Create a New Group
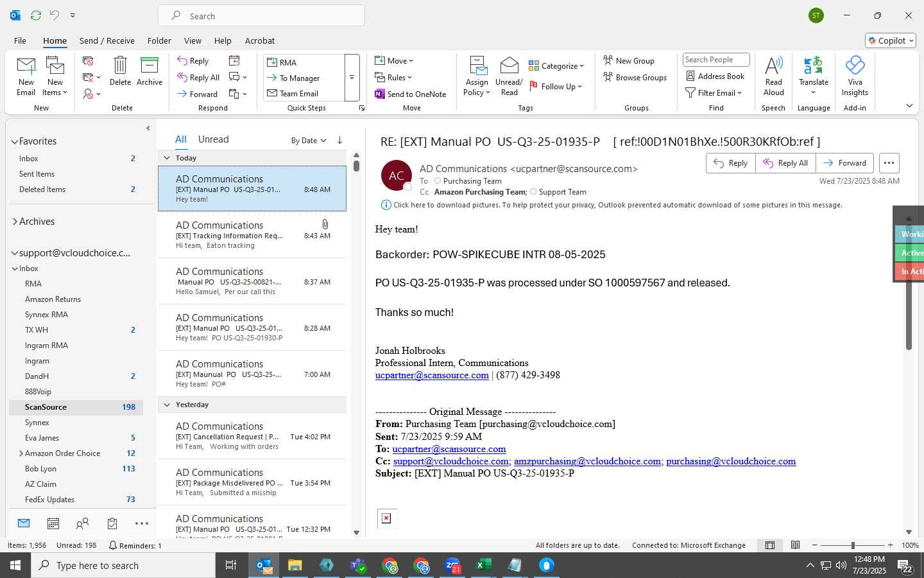 point(629,60)
